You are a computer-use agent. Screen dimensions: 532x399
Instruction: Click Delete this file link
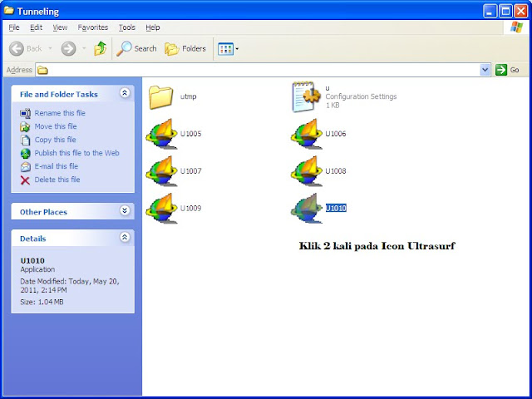click(x=57, y=180)
